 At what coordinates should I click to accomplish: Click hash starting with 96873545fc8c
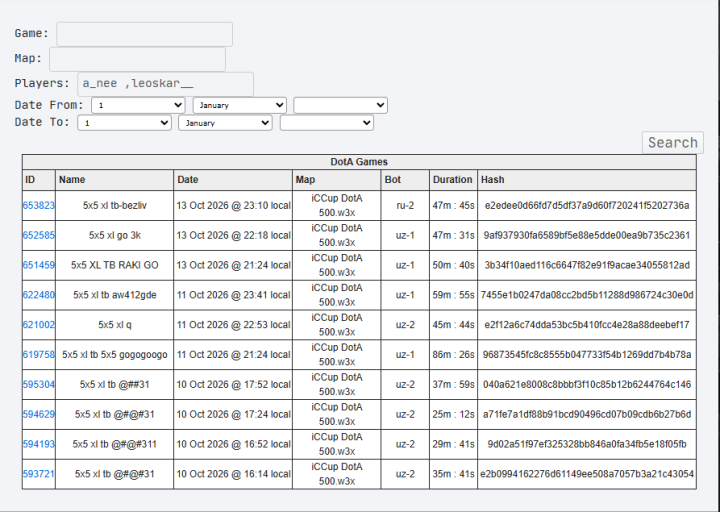click(x=587, y=355)
